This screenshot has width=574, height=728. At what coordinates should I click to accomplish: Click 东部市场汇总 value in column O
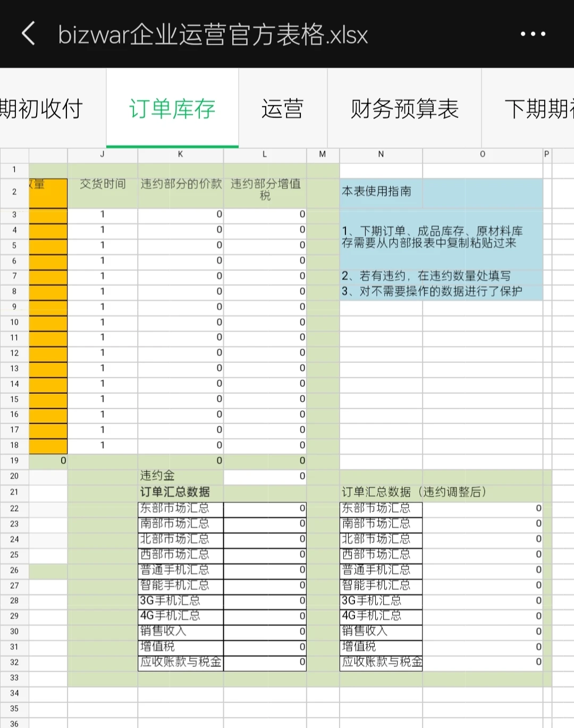pyautogui.click(x=483, y=509)
